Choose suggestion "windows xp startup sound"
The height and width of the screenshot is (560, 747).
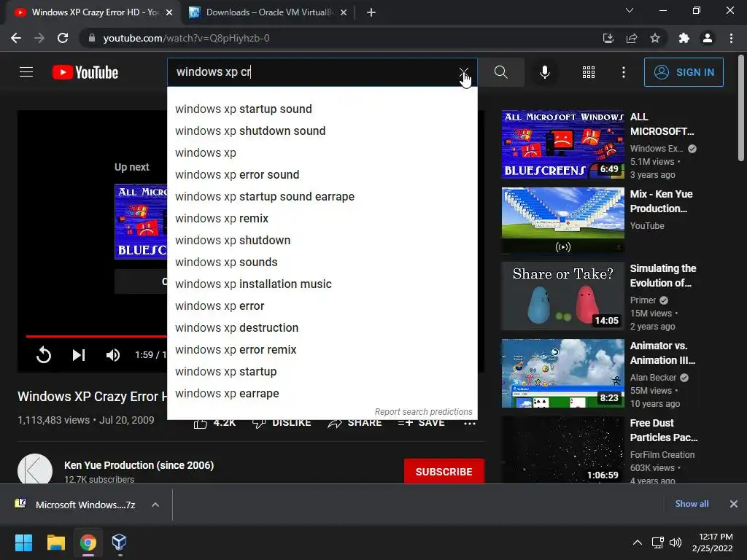click(322, 109)
